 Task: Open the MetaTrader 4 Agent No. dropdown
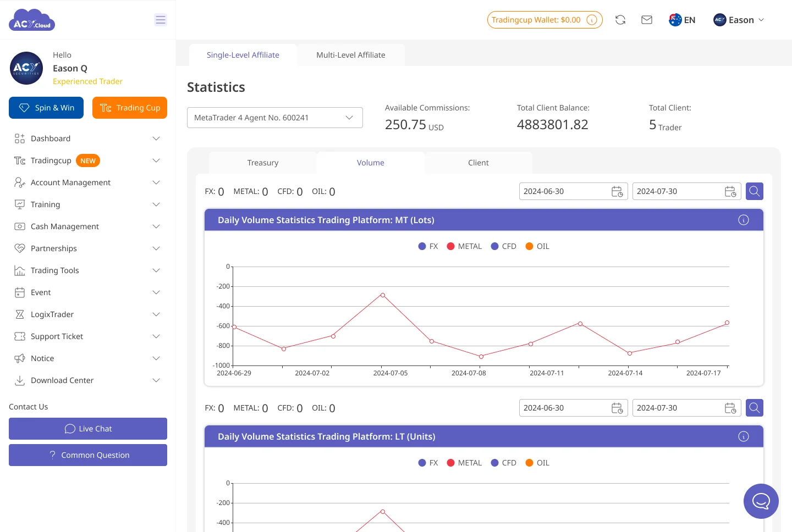[275, 118]
